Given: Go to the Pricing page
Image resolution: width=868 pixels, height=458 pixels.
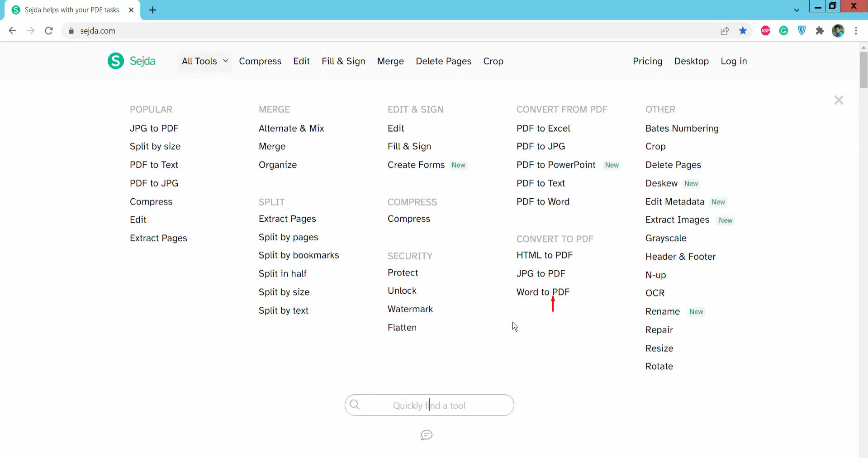Looking at the screenshot, I should (647, 61).
